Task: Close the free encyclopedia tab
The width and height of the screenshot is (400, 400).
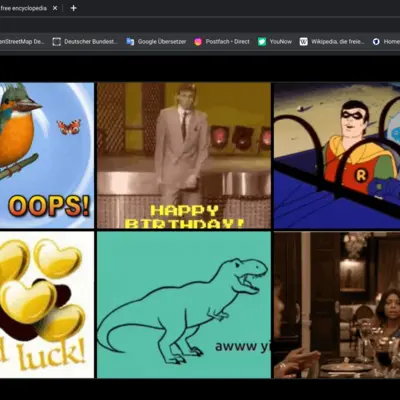Action: (55, 8)
